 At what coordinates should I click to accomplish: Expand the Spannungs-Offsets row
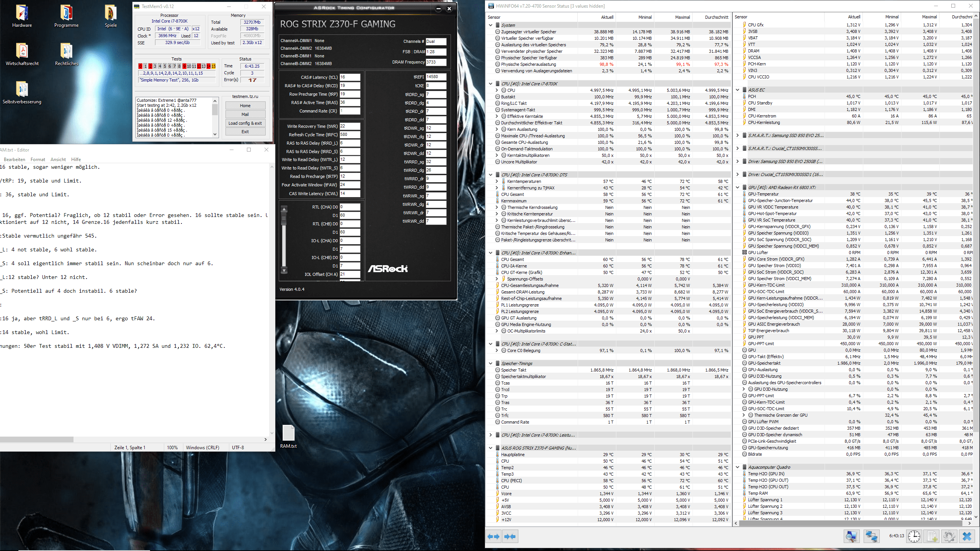[497, 279]
